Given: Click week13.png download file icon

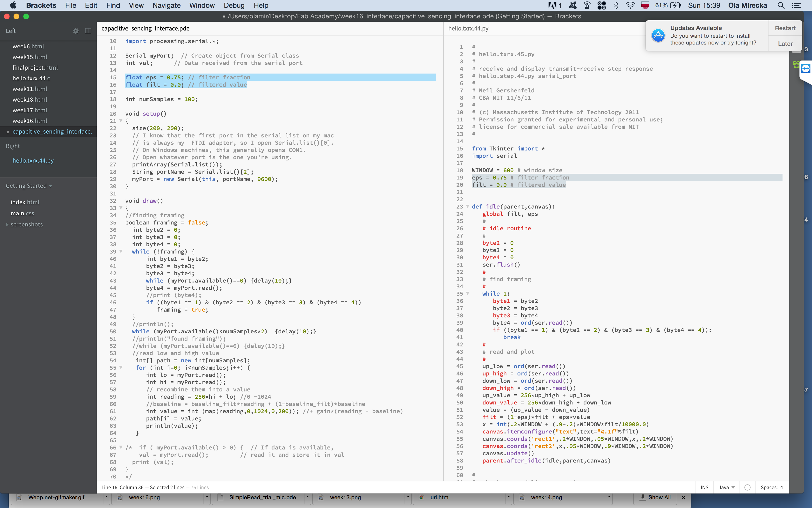Looking at the screenshot, I should point(321,498).
